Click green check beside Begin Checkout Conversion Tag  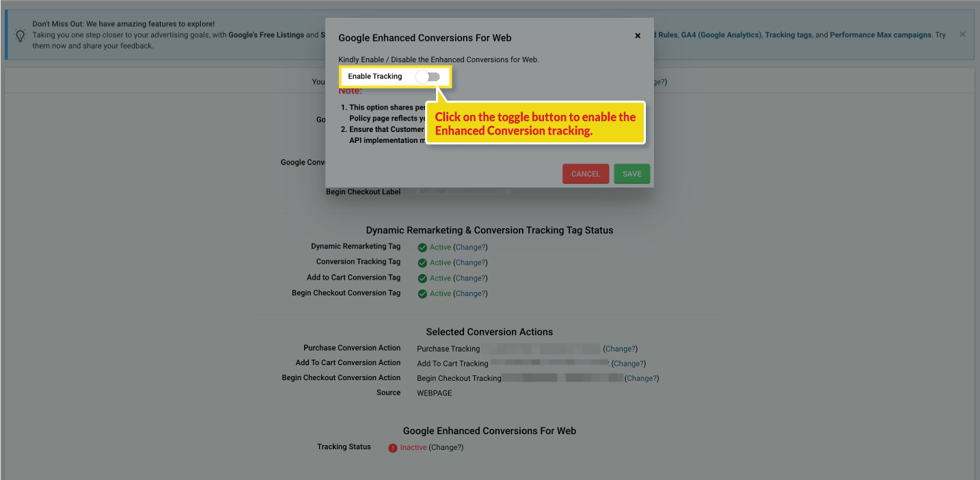click(x=422, y=293)
